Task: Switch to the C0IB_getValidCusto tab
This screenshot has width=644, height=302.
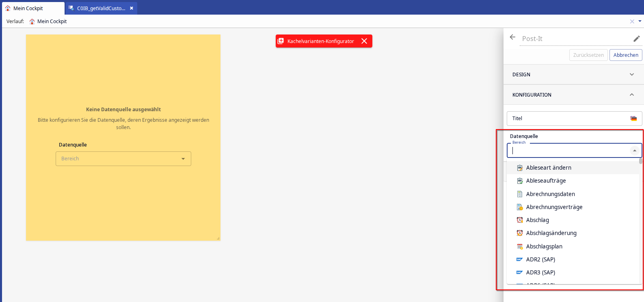Action: 101,8
